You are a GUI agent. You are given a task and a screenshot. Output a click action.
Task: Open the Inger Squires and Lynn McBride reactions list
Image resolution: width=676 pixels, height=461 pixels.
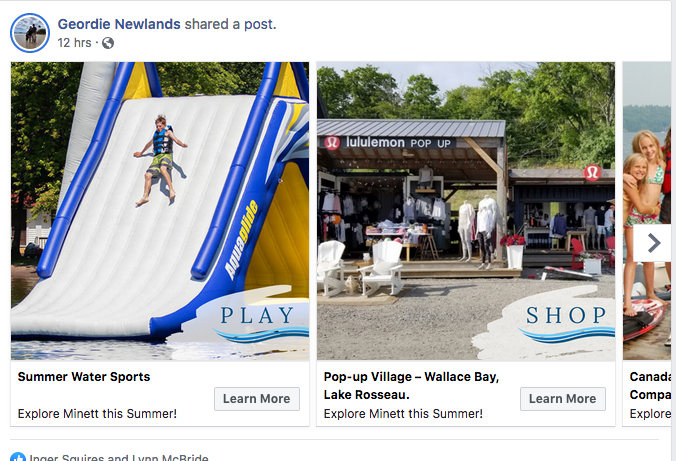pyautogui.click(x=119, y=457)
